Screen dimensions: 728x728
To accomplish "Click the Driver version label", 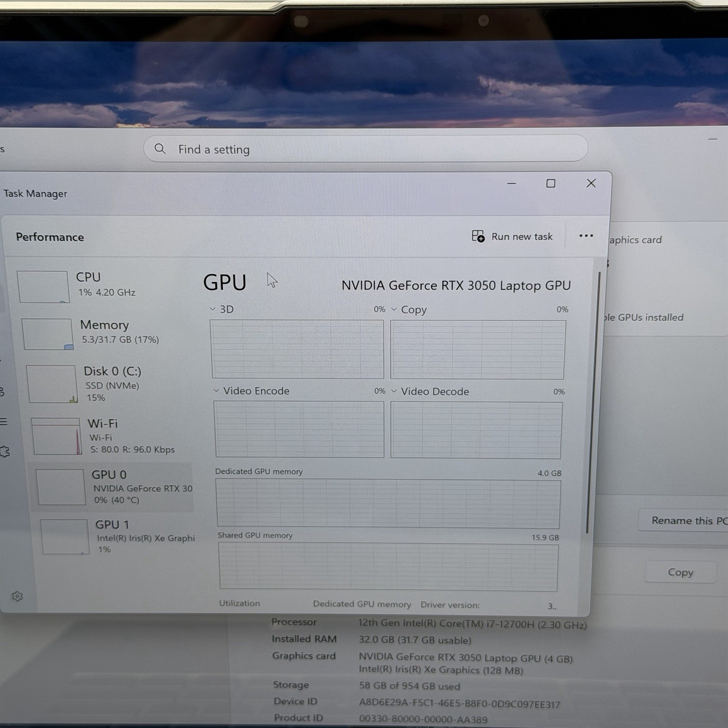I will [450, 605].
